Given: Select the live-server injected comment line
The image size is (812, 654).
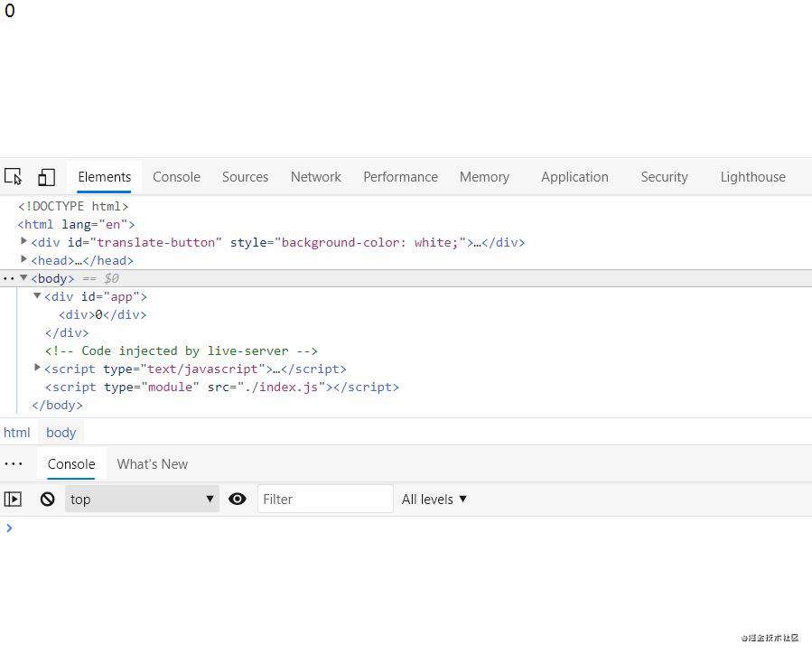Looking at the screenshot, I should [x=182, y=350].
